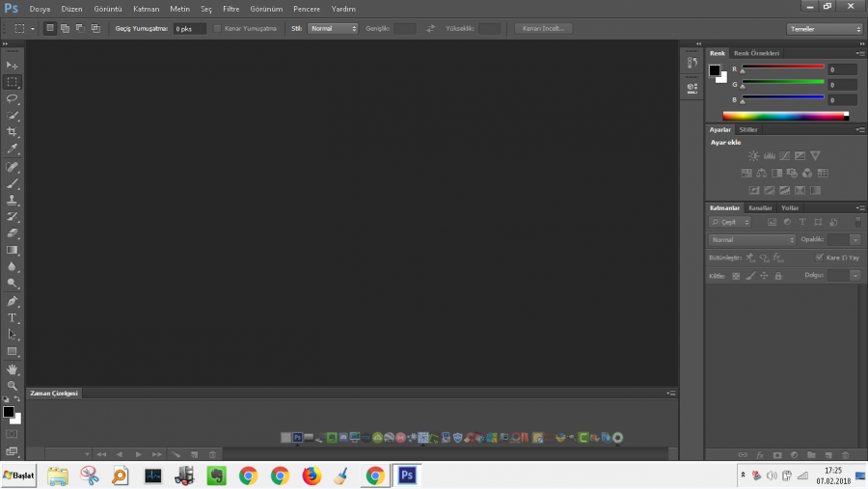Select the Pen tool
The width and height of the screenshot is (868, 489).
[x=13, y=301]
